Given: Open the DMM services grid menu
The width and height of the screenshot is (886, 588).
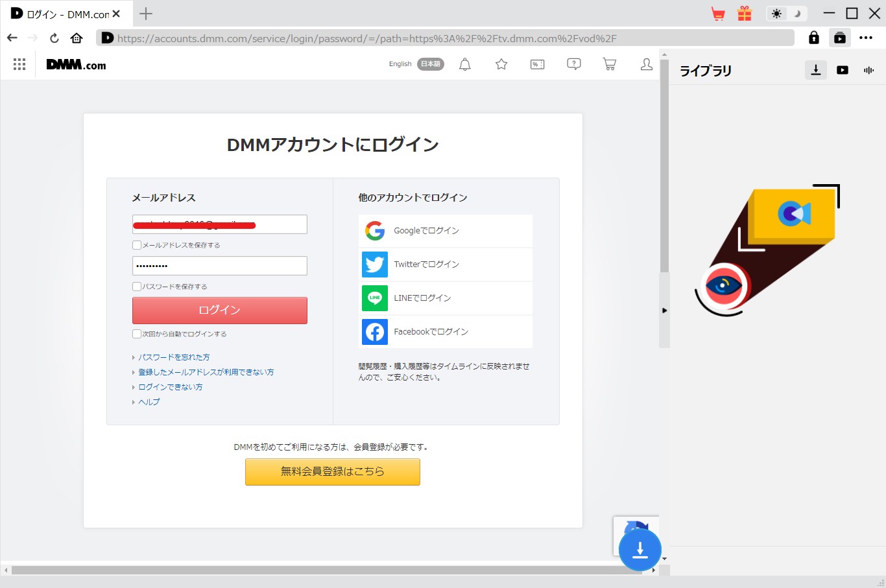Looking at the screenshot, I should coord(19,64).
